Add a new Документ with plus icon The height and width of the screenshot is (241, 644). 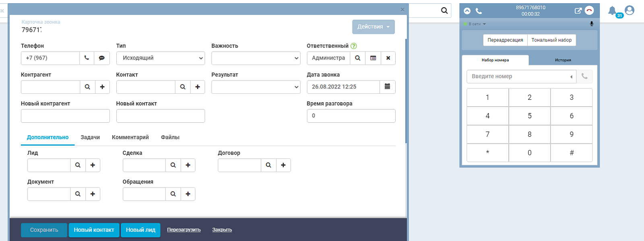tap(93, 194)
